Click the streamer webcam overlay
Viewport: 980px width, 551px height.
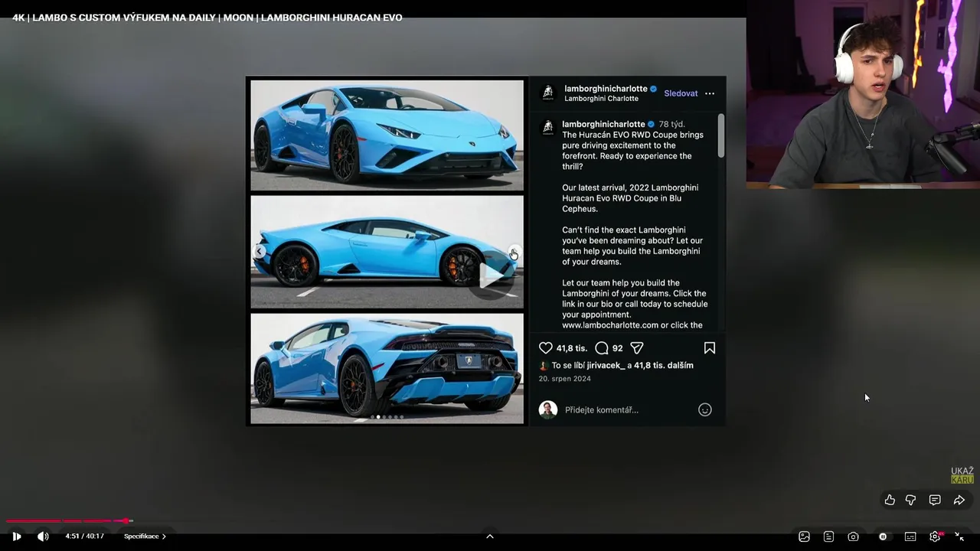coord(863,94)
